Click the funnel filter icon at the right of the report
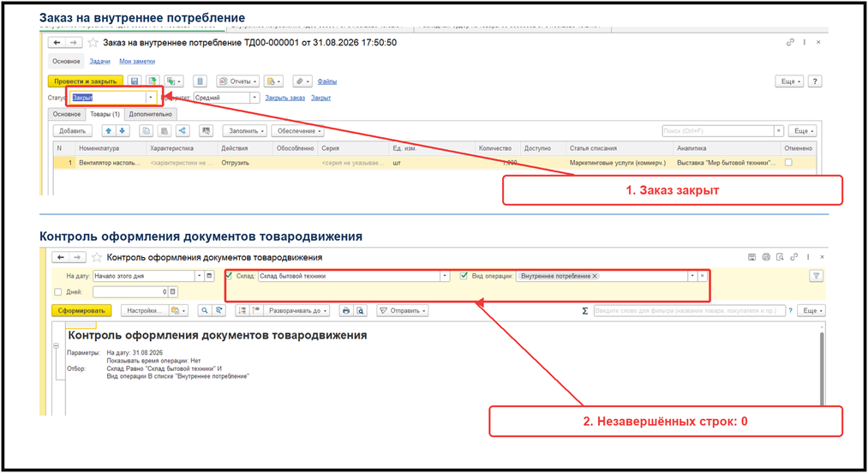This screenshot has width=868, height=473. (816, 276)
